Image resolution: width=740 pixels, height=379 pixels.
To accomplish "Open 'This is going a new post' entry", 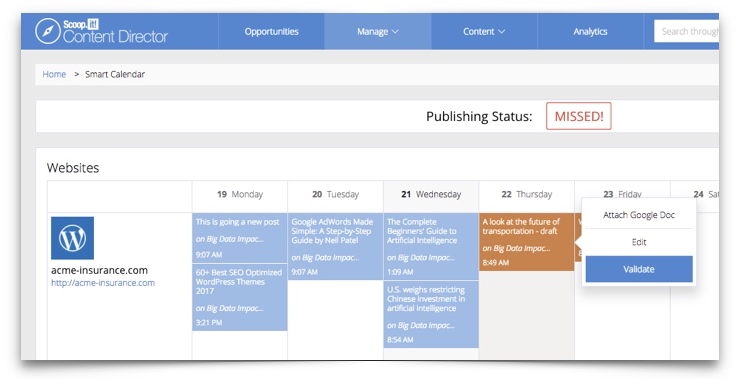I will click(240, 238).
